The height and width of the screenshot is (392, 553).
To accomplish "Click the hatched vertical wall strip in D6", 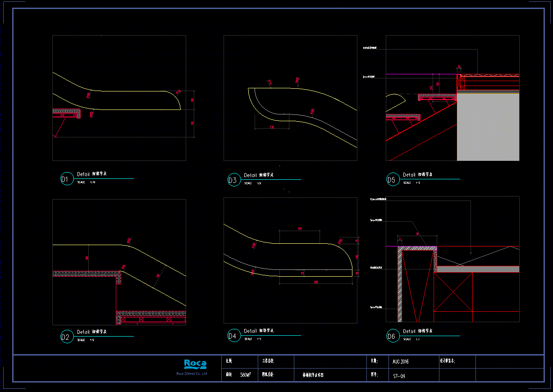I will pos(400,284).
